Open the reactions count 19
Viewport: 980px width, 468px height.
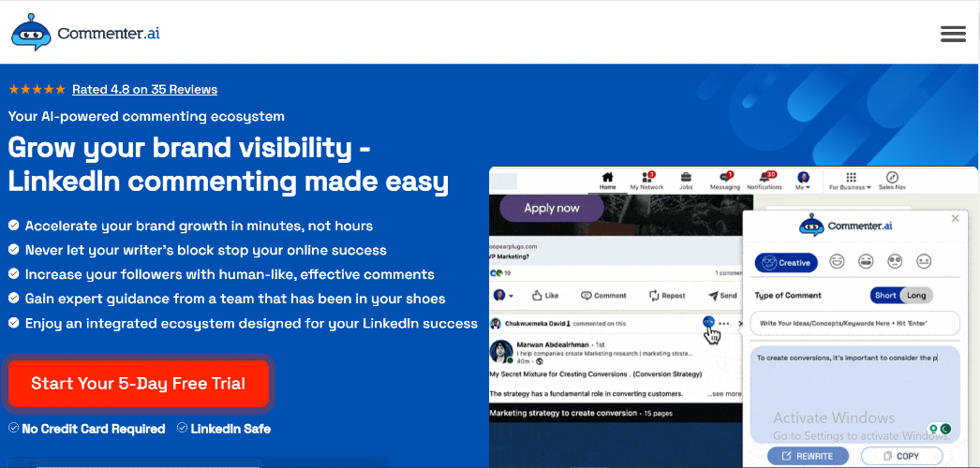pyautogui.click(x=500, y=273)
